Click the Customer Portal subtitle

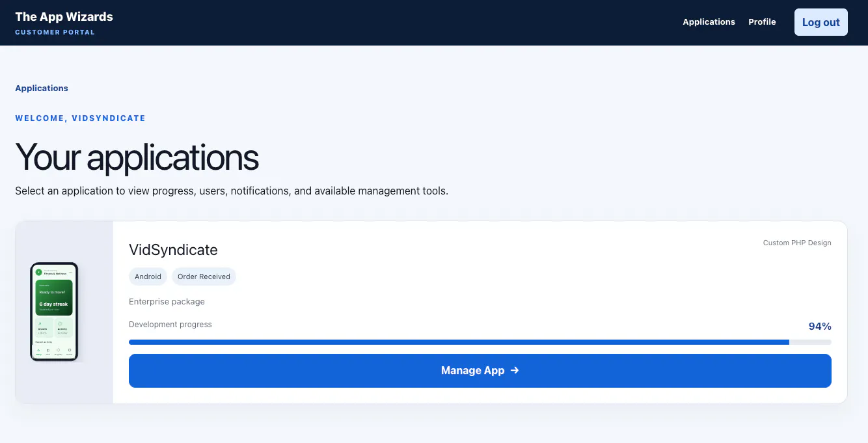point(55,33)
